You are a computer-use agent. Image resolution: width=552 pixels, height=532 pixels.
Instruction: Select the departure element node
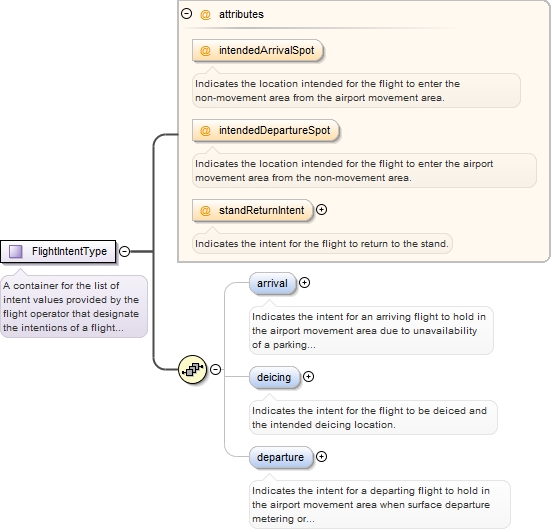[x=281, y=457]
